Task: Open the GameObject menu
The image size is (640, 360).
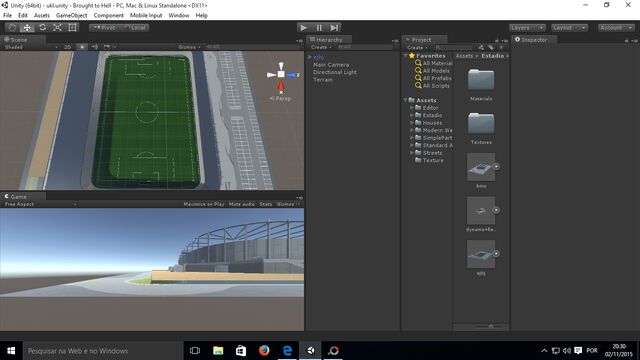Action: pyautogui.click(x=71, y=16)
